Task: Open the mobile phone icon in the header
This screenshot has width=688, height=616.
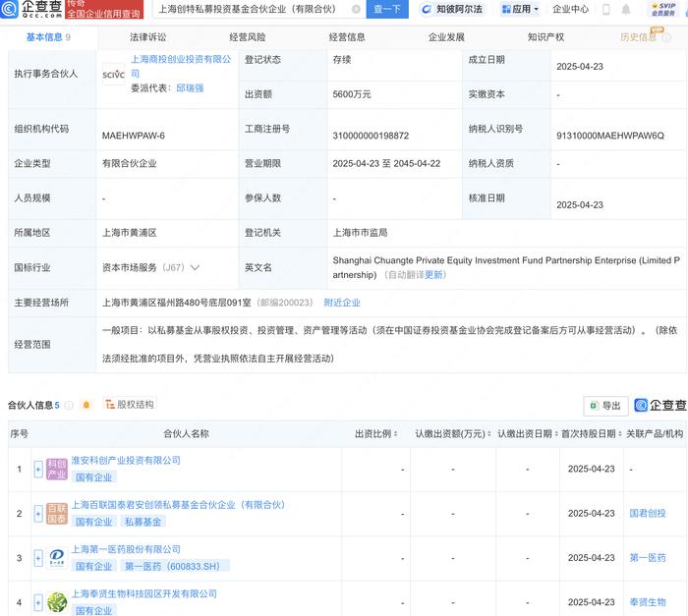Action: pyautogui.click(x=606, y=9)
